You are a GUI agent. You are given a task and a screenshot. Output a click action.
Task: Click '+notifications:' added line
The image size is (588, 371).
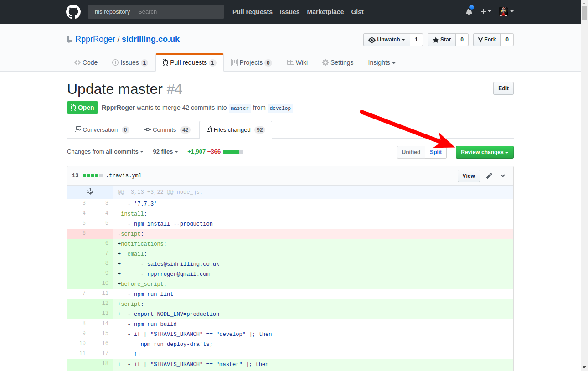coord(290,244)
